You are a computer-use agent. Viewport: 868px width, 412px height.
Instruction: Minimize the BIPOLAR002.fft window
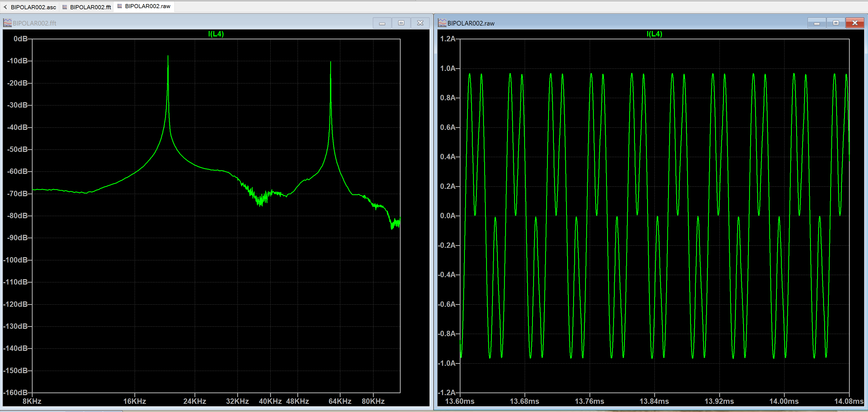coord(382,23)
